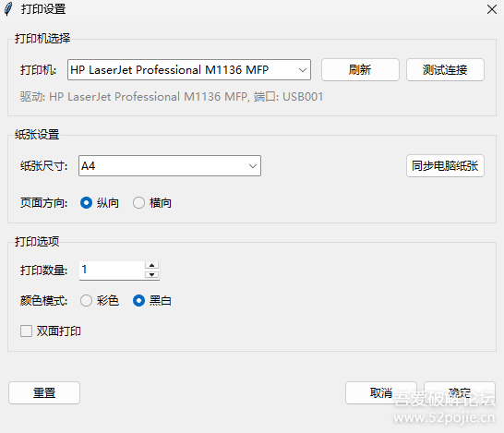This screenshot has width=504, height=433.
Task: Click the 重置 reset button
Action: (44, 392)
